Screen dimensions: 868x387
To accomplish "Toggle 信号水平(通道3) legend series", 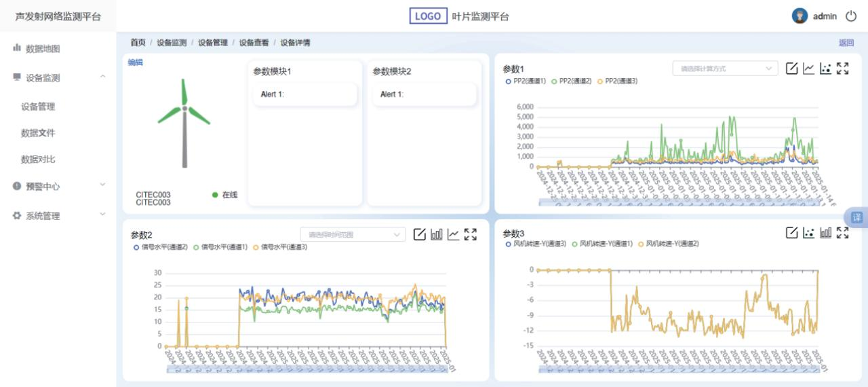I will 280,247.
